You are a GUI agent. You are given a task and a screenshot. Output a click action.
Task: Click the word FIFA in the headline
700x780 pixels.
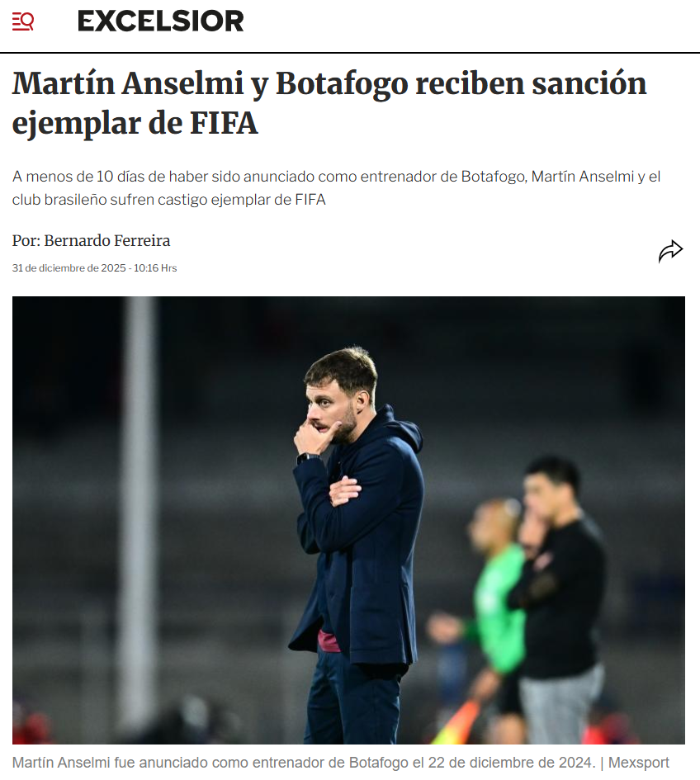coord(224,123)
